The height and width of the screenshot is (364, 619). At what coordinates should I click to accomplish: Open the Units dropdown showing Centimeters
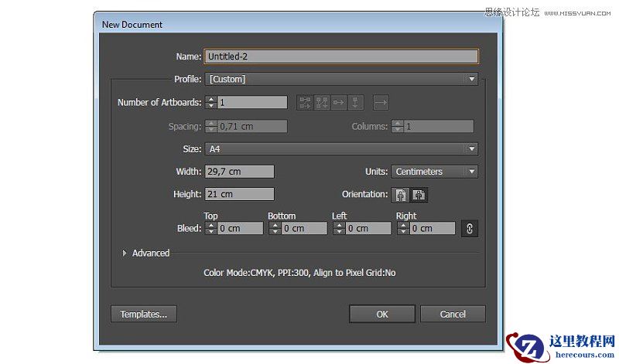[x=433, y=172]
